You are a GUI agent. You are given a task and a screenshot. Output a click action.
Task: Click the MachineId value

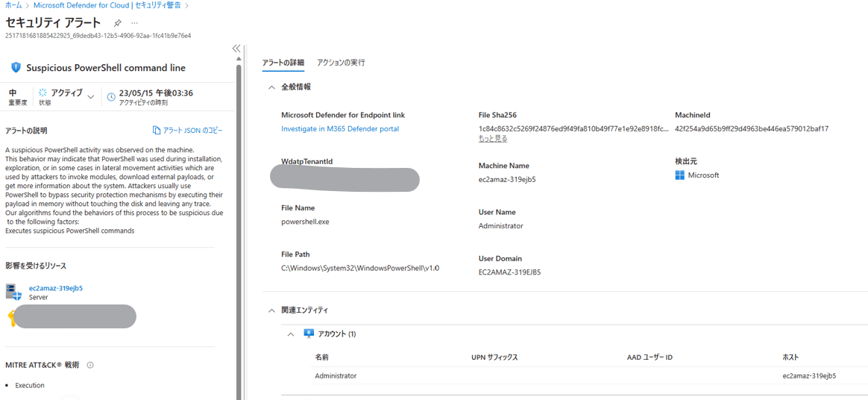[752, 128]
